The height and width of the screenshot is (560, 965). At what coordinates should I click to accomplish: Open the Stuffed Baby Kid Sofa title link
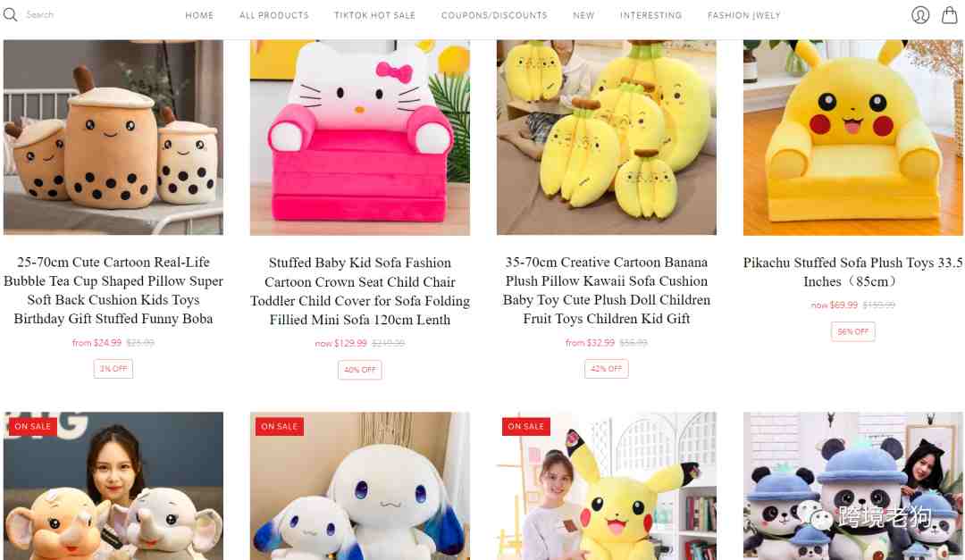360,291
